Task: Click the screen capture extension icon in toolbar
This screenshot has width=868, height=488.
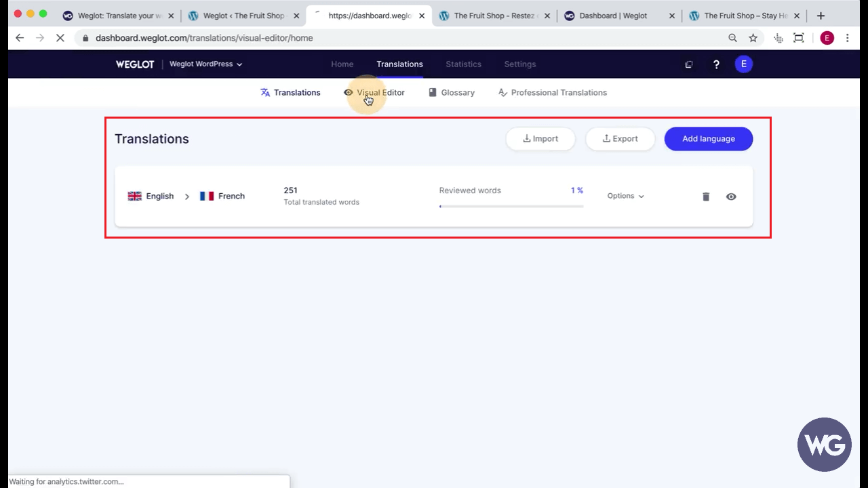Action: [799, 38]
